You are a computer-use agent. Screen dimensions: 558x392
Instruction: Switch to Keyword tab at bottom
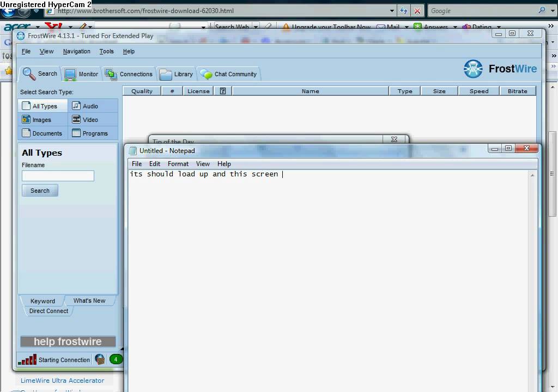[43, 301]
